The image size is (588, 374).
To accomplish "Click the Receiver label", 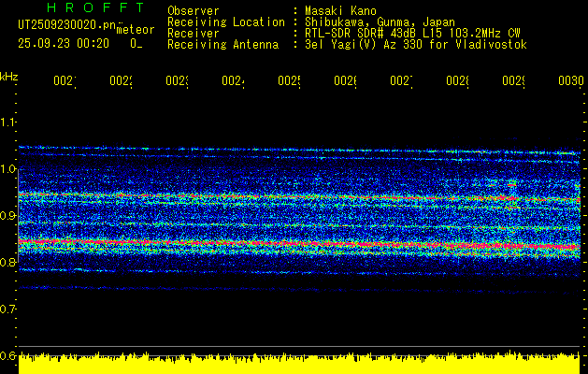I will pyautogui.click(x=194, y=34).
